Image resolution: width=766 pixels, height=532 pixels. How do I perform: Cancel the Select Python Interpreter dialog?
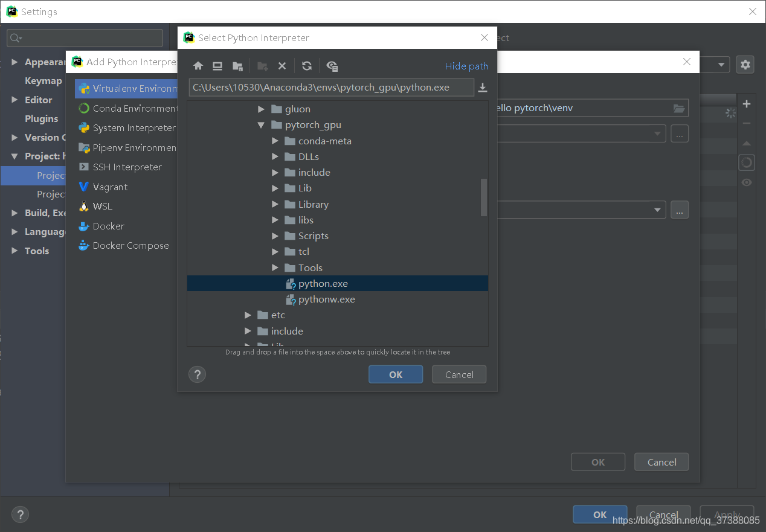pyautogui.click(x=459, y=374)
